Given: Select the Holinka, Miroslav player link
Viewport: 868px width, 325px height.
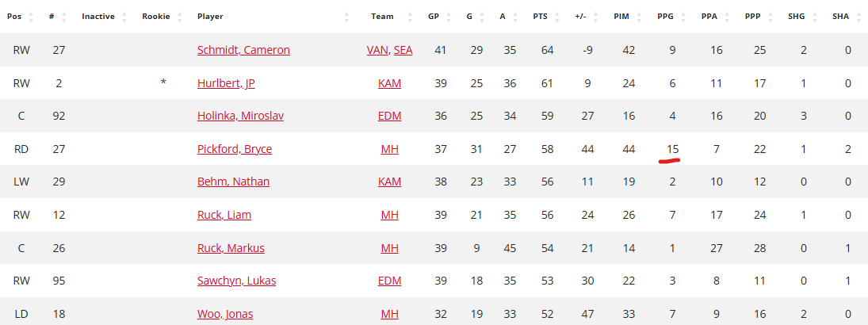Looking at the screenshot, I should [240, 117].
